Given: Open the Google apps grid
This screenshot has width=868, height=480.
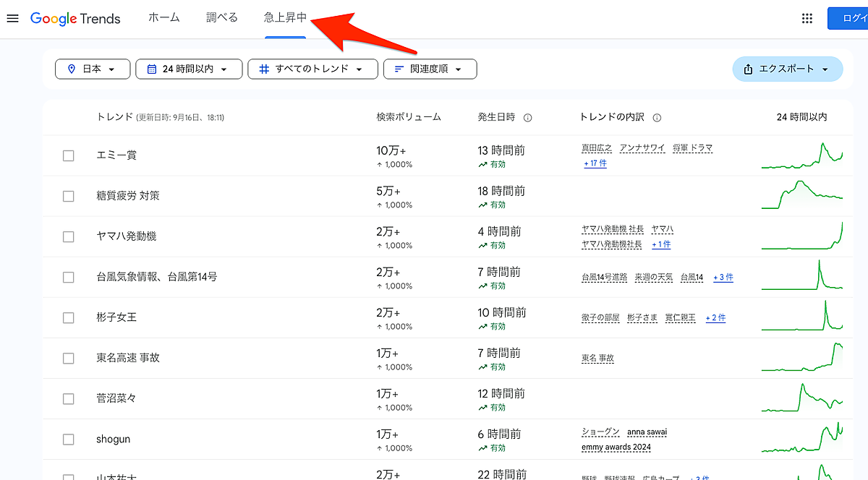Looking at the screenshot, I should pos(807,19).
